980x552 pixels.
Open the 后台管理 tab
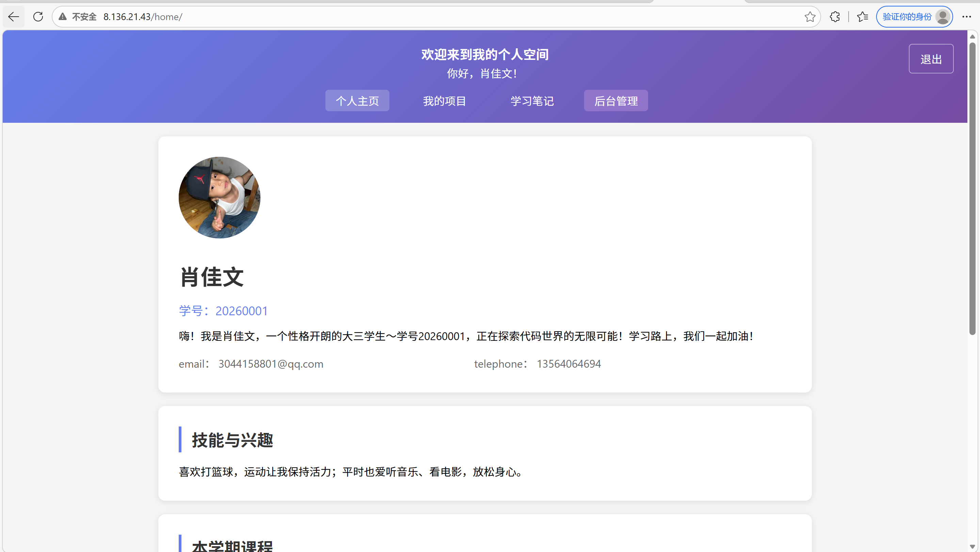tap(616, 101)
